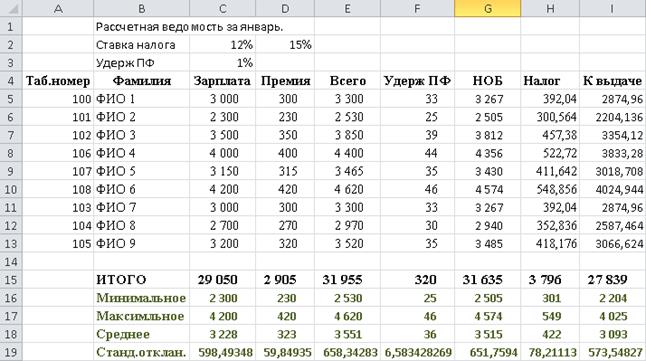Viewport: 646px width, 361px height.
Task: Select the maximum payout cell 4 025
Action: [613, 316]
